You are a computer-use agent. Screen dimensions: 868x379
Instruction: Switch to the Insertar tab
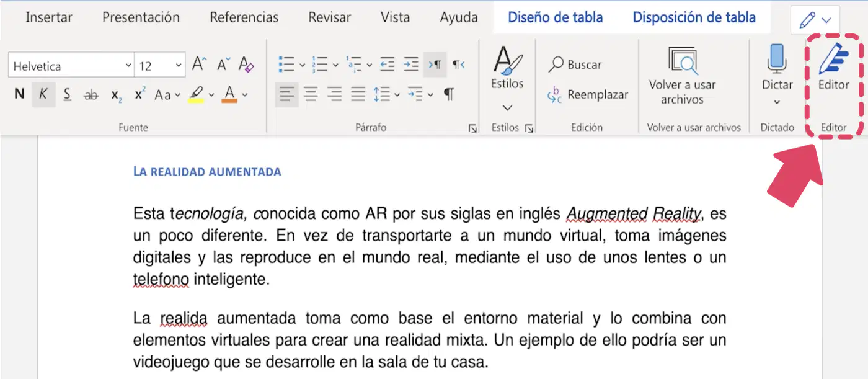pos(48,17)
